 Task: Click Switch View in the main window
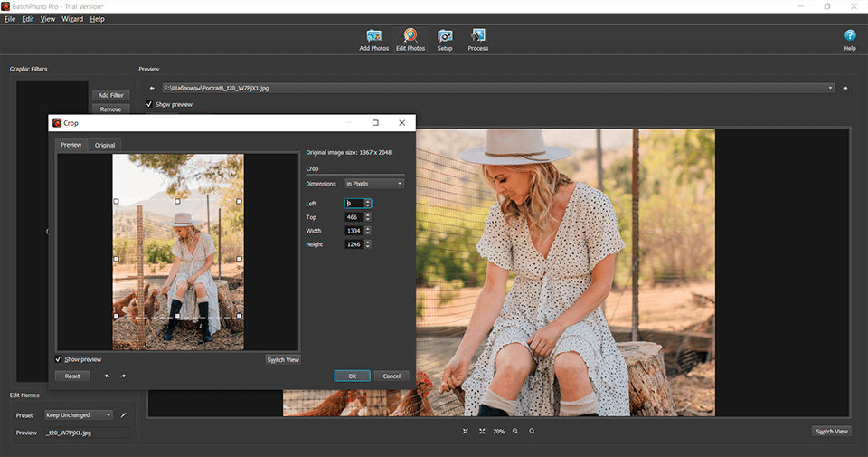pyautogui.click(x=832, y=431)
